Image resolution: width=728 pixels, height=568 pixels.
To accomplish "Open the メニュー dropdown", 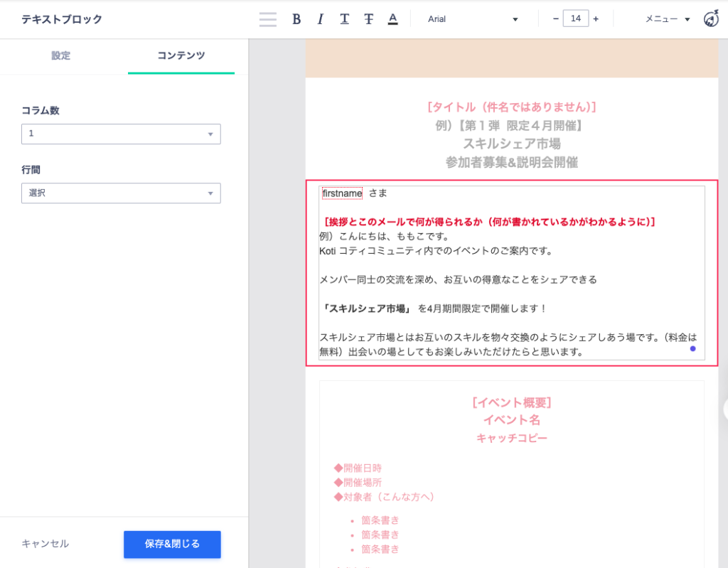I will click(667, 19).
